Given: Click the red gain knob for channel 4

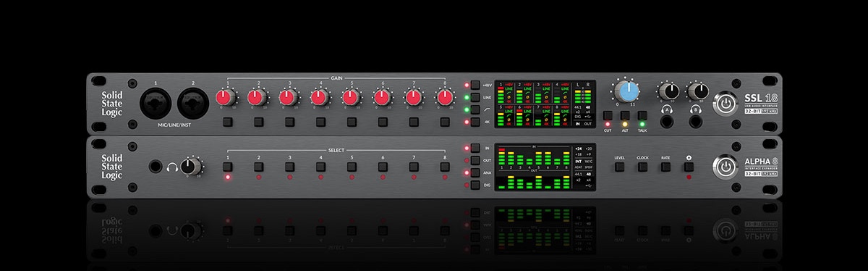Looking at the screenshot, I should click(x=320, y=96).
